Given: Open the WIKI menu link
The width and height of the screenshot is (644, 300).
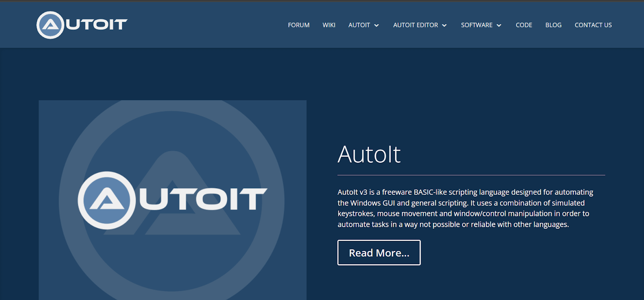Looking at the screenshot, I should coord(329,25).
